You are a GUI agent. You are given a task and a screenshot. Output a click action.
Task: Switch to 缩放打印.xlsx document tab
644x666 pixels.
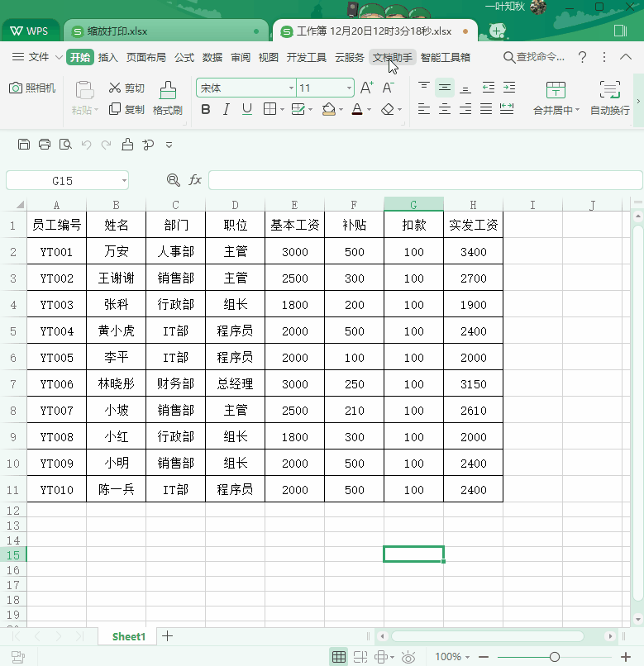[x=166, y=31]
